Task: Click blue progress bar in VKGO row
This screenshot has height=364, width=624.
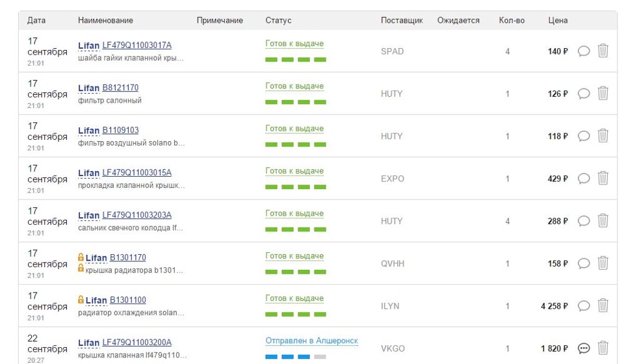Action: (296, 357)
